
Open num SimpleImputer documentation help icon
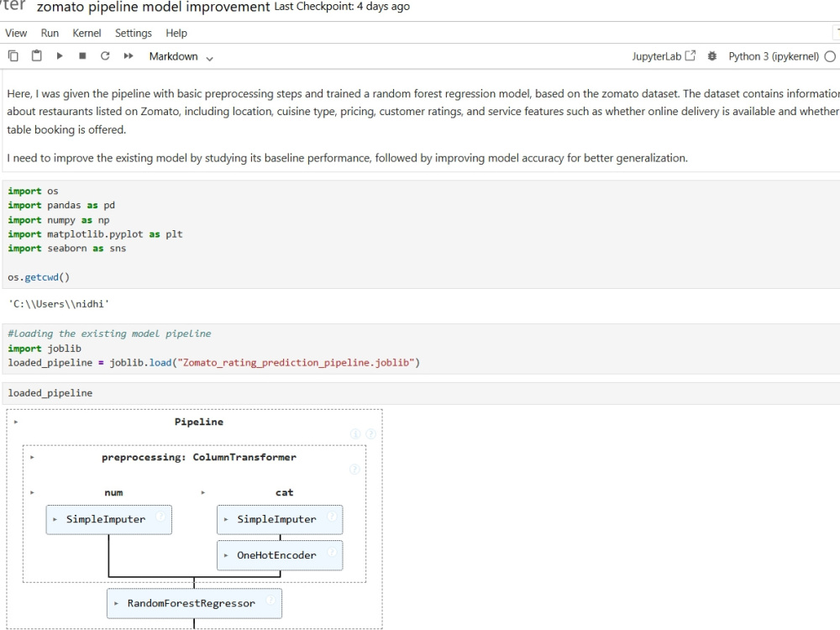[x=160, y=517]
